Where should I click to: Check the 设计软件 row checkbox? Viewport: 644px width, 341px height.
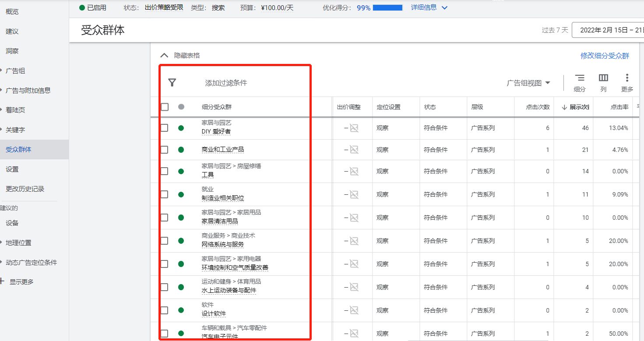click(164, 310)
